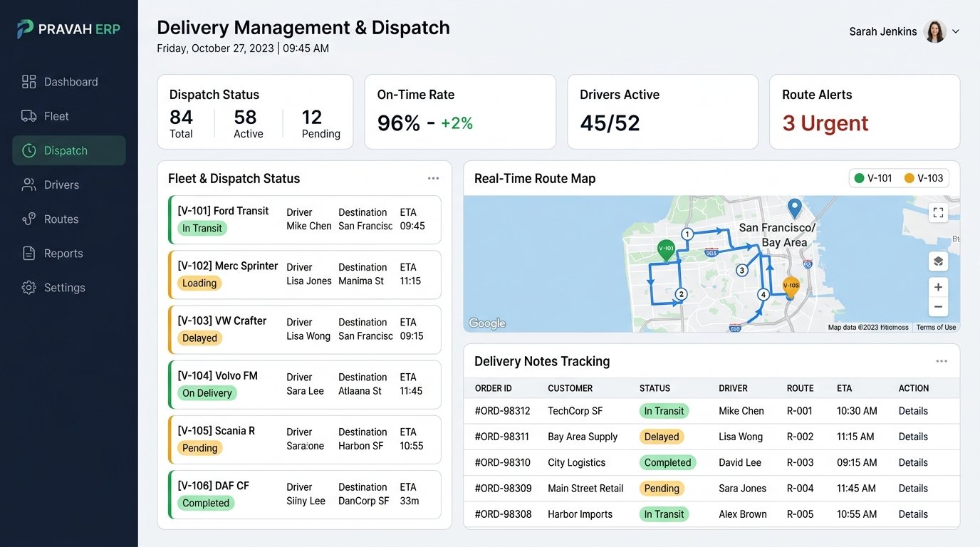
Task: Toggle the V-103 legend filter
Action: tap(924, 178)
